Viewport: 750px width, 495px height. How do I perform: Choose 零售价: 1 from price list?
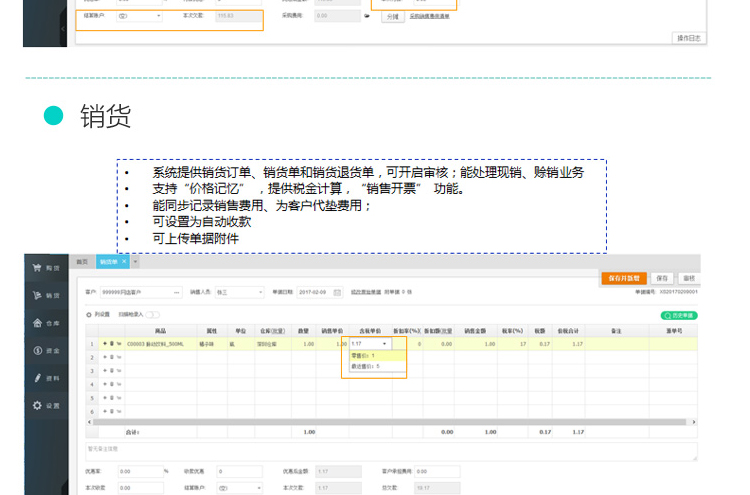tap(378, 355)
